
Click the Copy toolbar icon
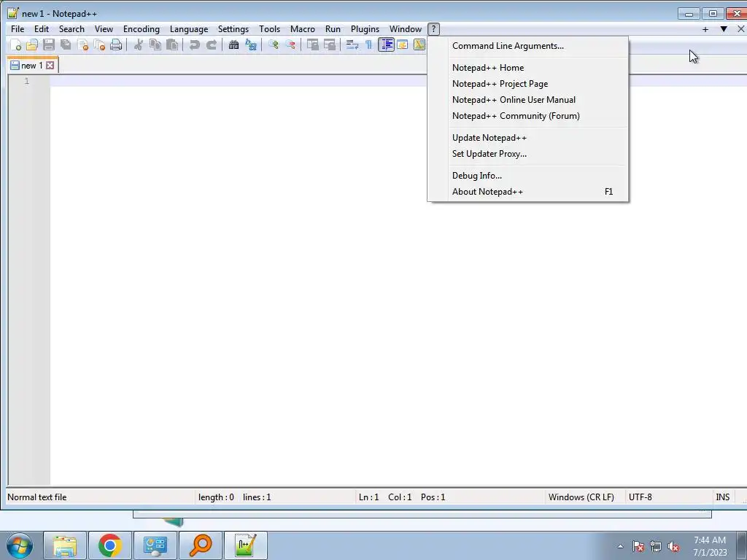(x=155, y=44)
